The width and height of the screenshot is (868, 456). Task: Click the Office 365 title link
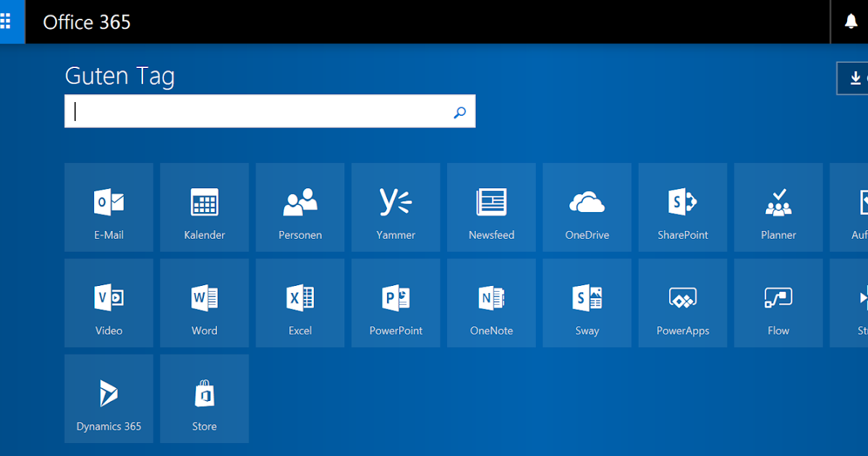87,22
